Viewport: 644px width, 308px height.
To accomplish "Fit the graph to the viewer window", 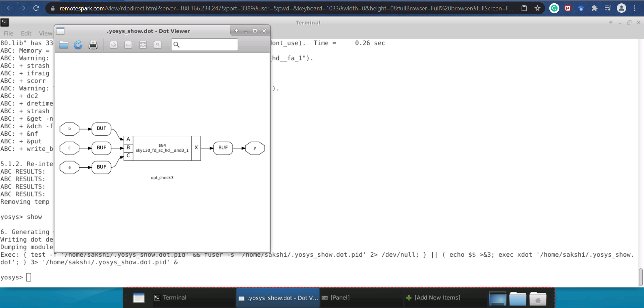I will (143, 45).
